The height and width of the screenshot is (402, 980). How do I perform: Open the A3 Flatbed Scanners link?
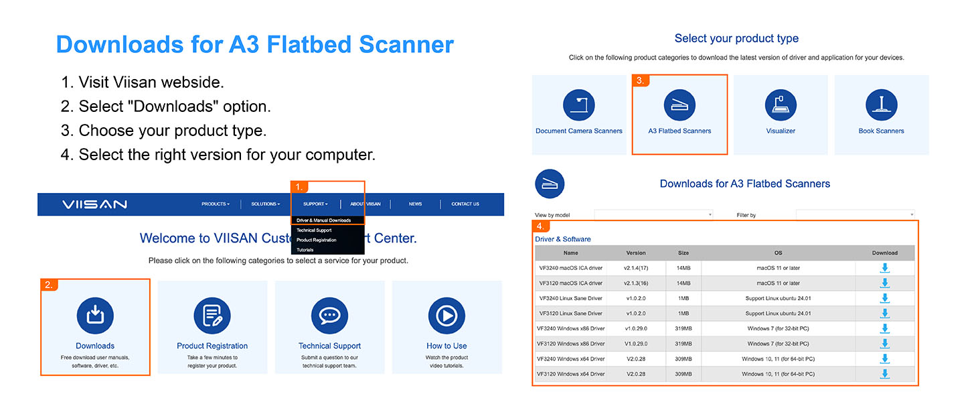coord(679,131)
